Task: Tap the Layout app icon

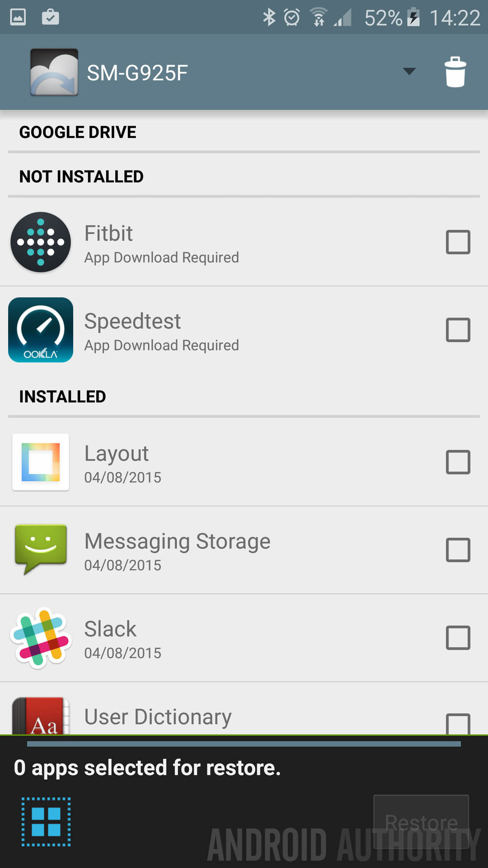Action: click(x=41, y=462)
